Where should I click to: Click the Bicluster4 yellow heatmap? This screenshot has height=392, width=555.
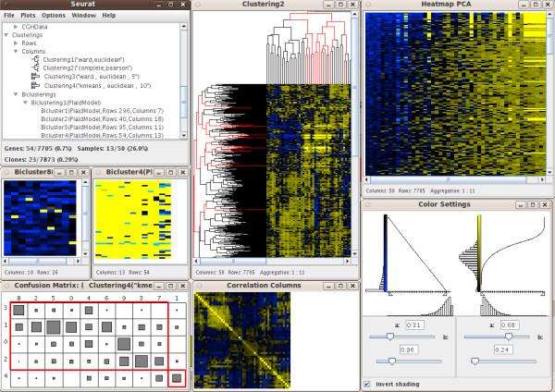click(x=133, y=220)
